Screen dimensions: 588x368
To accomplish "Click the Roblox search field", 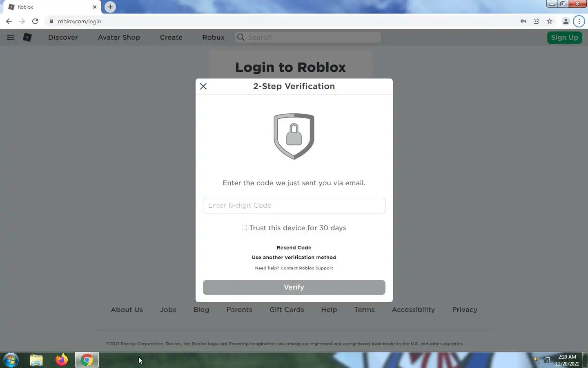I will point(308,37).
